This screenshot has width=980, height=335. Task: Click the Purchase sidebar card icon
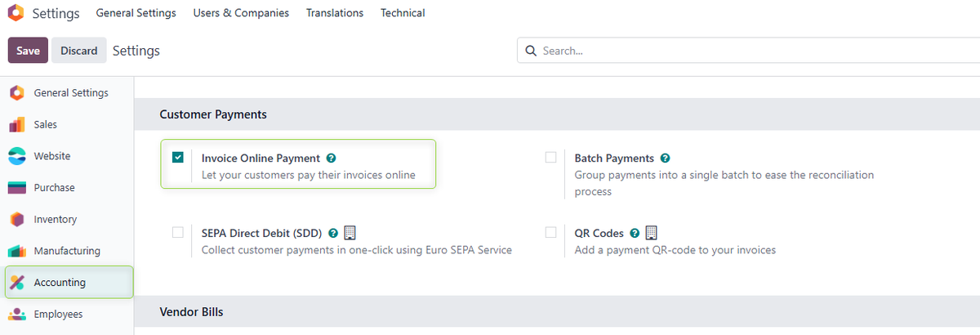(x=17, y=188)
